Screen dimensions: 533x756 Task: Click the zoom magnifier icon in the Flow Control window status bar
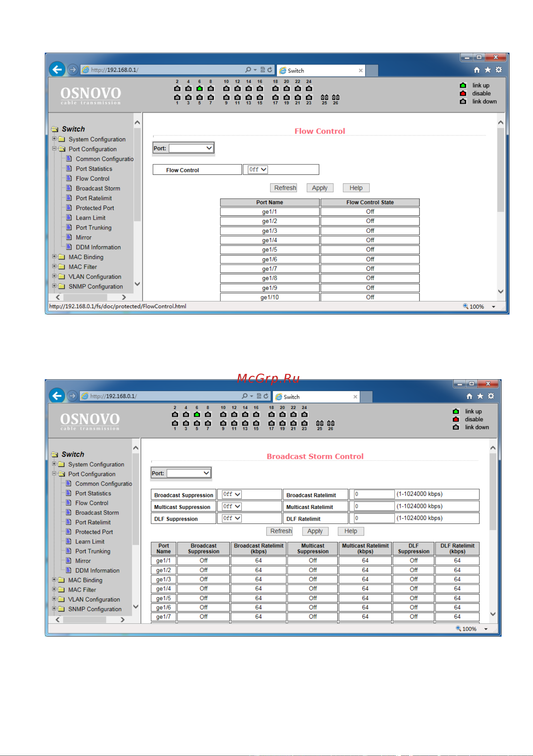point(465,306)
